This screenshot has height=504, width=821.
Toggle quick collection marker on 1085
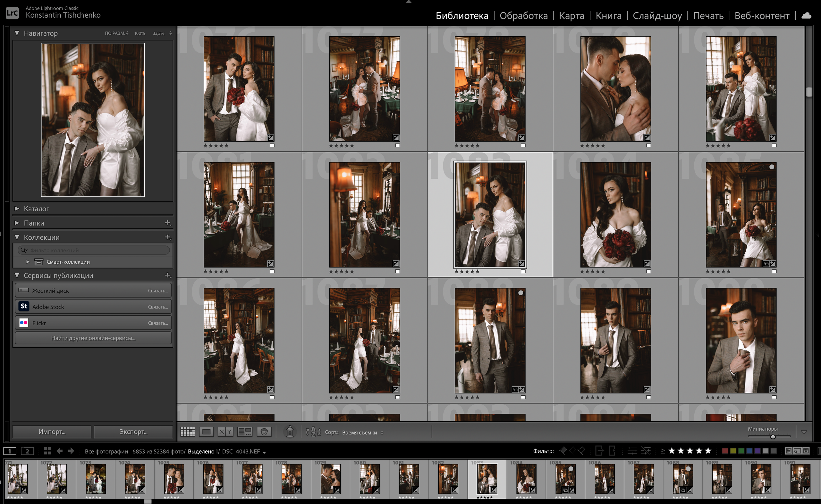click(x=772, y=167)
